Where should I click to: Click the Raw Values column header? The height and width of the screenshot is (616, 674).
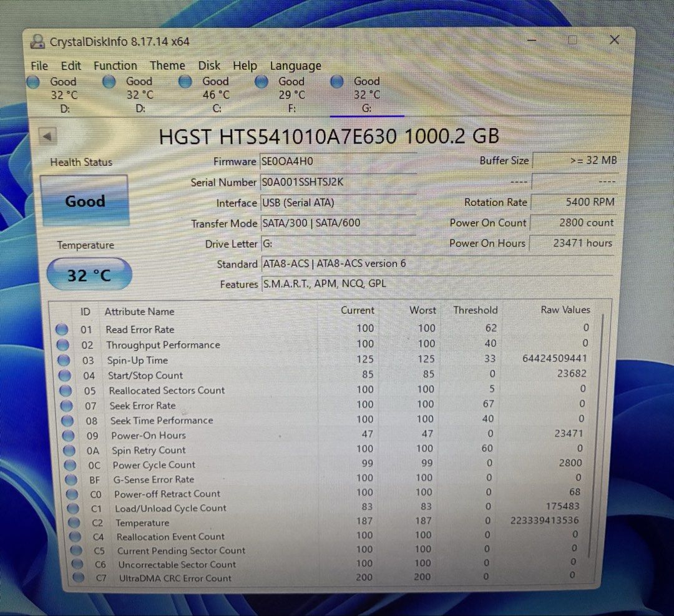tap(565, 310)
